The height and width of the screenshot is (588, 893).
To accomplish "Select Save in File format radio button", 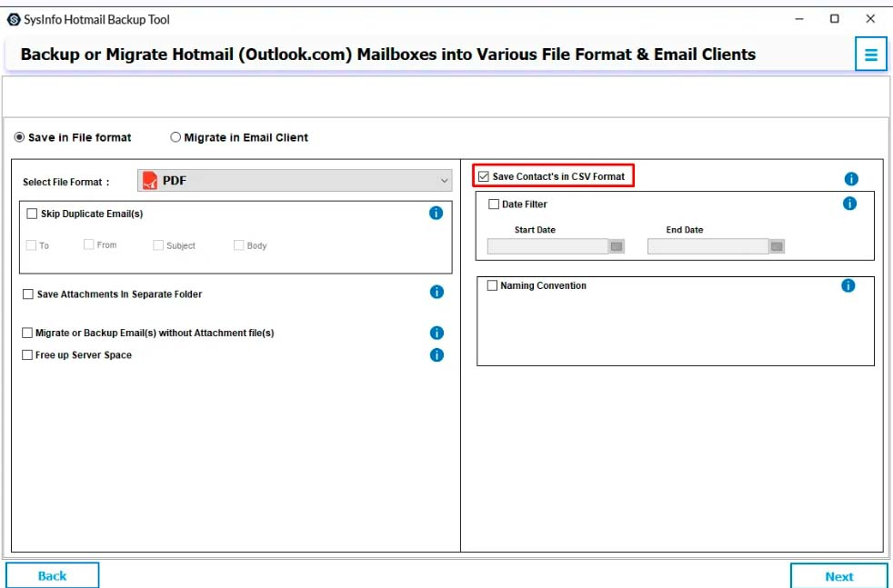I will [19, 137].
